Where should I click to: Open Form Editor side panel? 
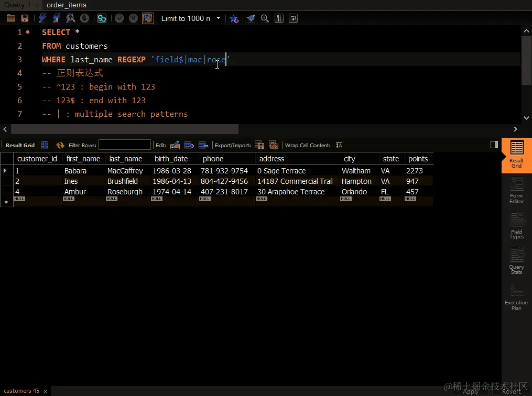517,191
